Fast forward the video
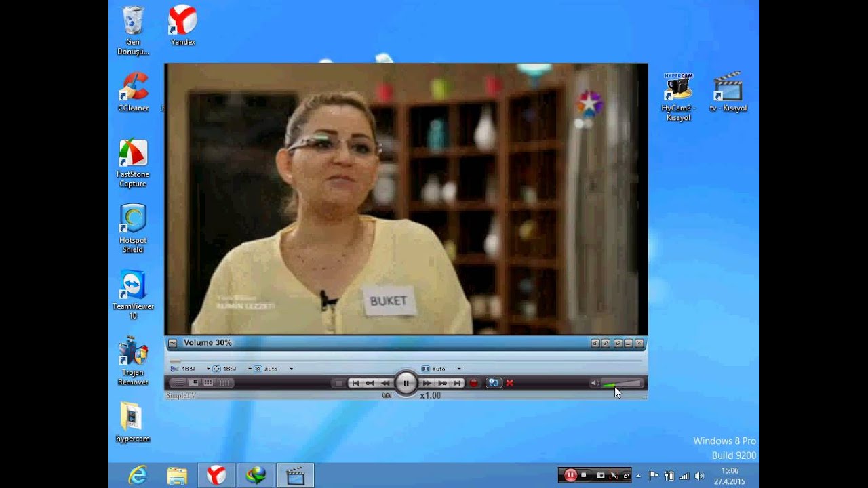 tap(427, 383)
